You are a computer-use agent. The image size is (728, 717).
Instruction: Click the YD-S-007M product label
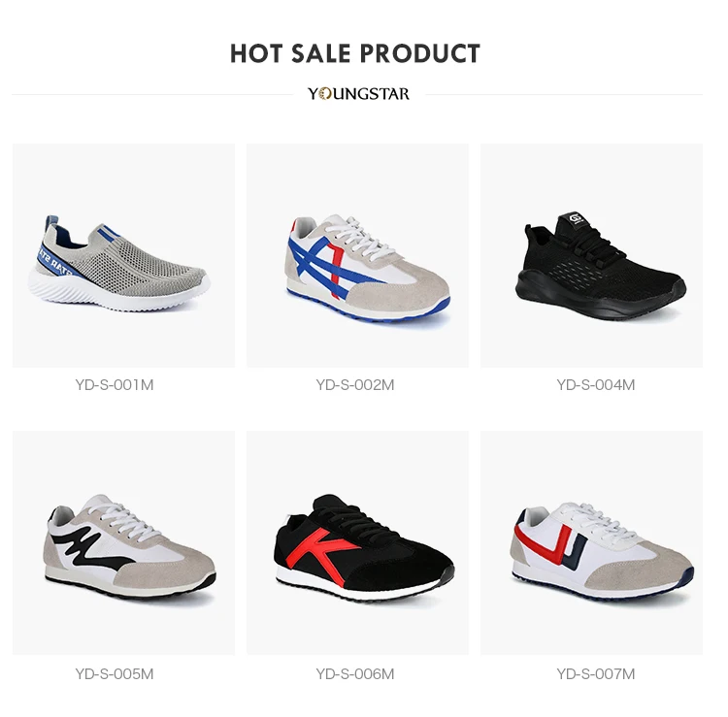pyautogui.click(x=596, y=674)
